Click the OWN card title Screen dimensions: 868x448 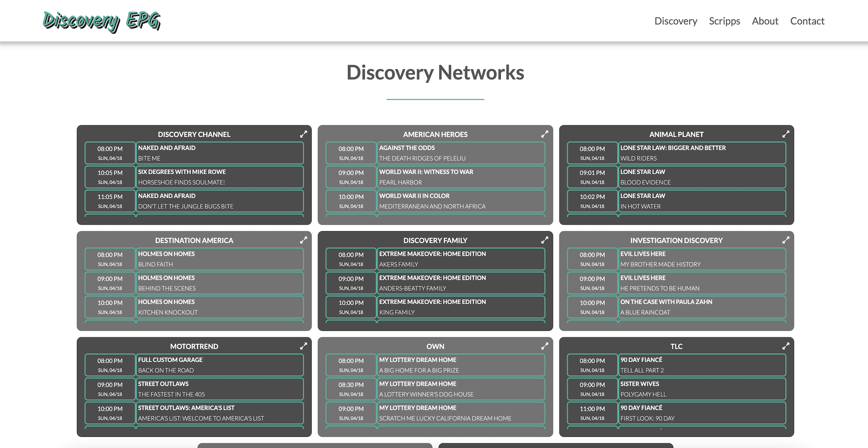click(x=435, y=346)
